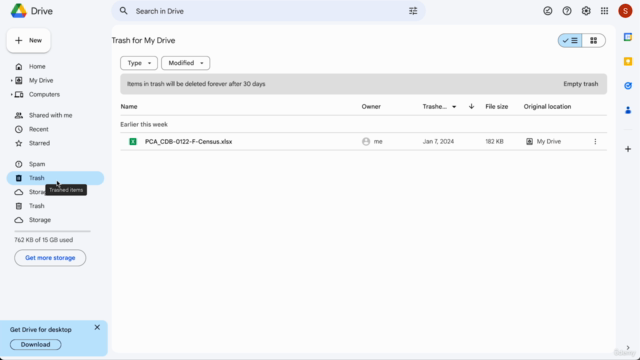640x360 pixels.
Task: Open the offline ready status icon
Action: point(548,11)
